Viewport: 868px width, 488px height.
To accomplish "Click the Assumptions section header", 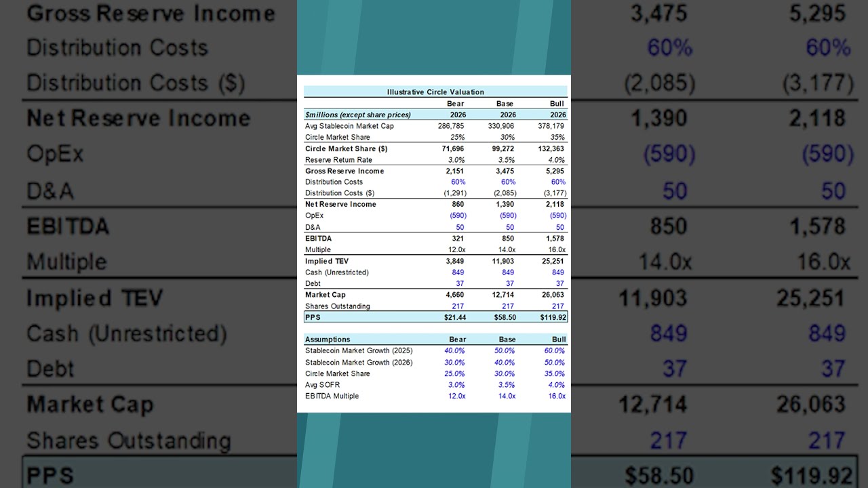I will coord(328,340).
